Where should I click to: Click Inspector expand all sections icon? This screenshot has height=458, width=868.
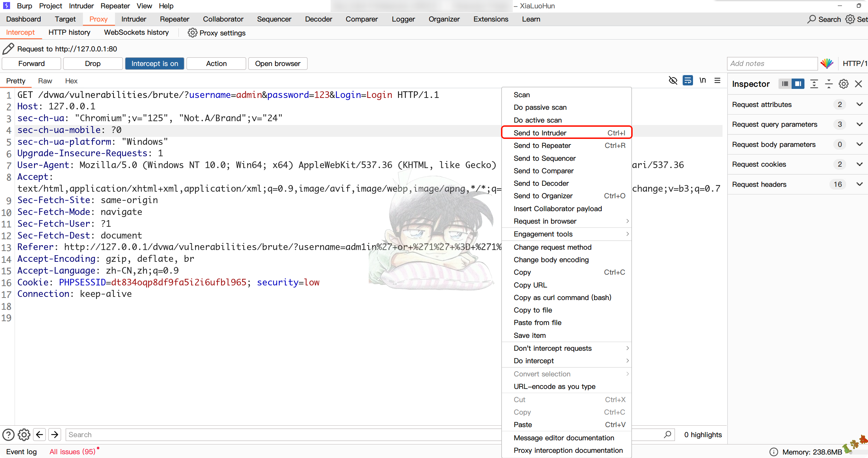click(x=814, y=84)
